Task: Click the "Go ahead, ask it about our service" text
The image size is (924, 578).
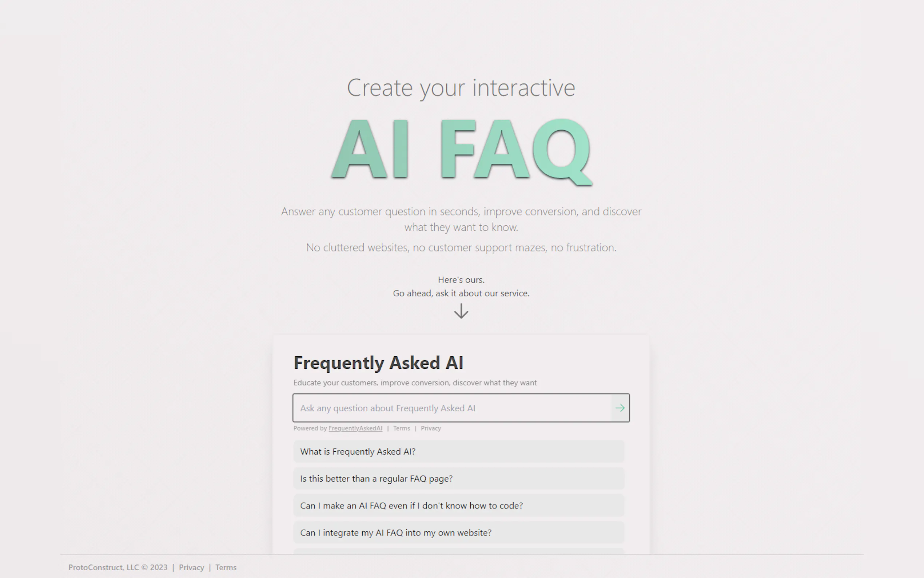Action: pyautogui.click(x=461, y=293)
